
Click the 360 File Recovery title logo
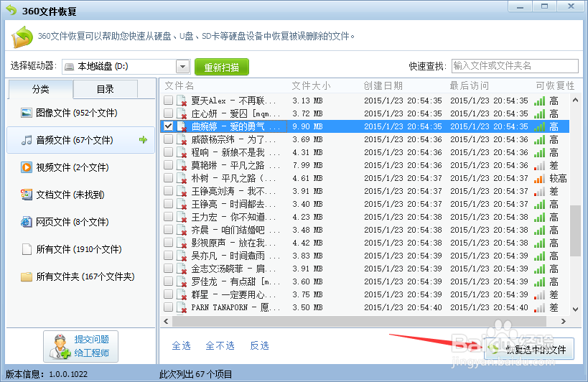pyautogui.click(x=11, y=10)
